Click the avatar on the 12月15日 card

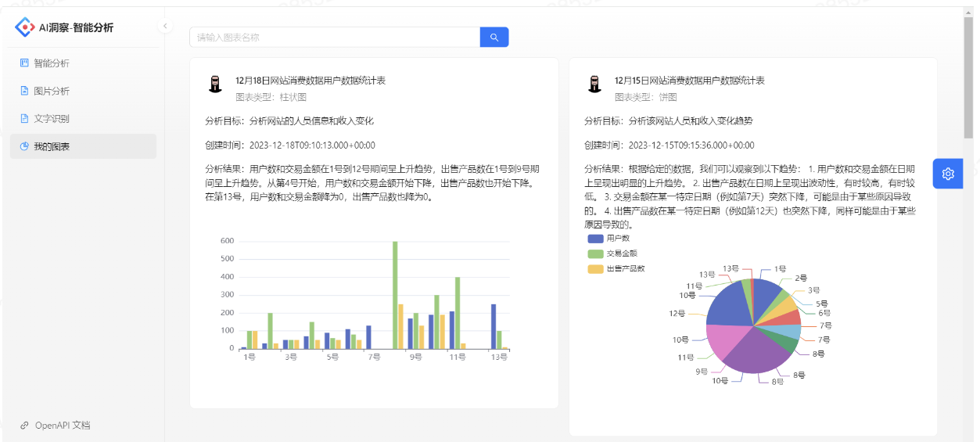(x=594, y=84)
